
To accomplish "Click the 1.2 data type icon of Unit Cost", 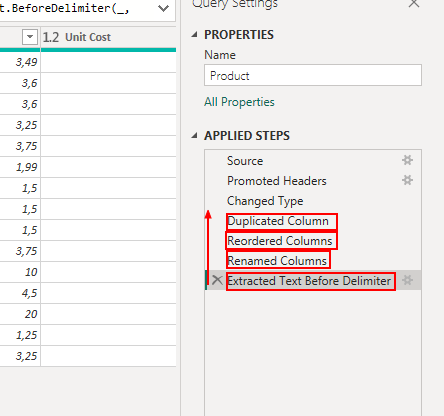I will [51, 37].
